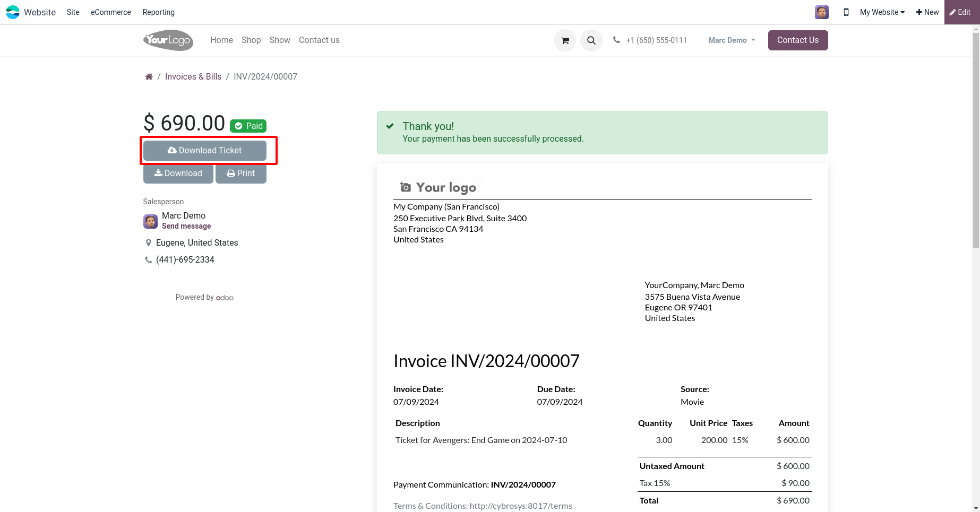Click the user avatar in top bar
The height and width of the screenshot is (512, 980).
point(822,12)
